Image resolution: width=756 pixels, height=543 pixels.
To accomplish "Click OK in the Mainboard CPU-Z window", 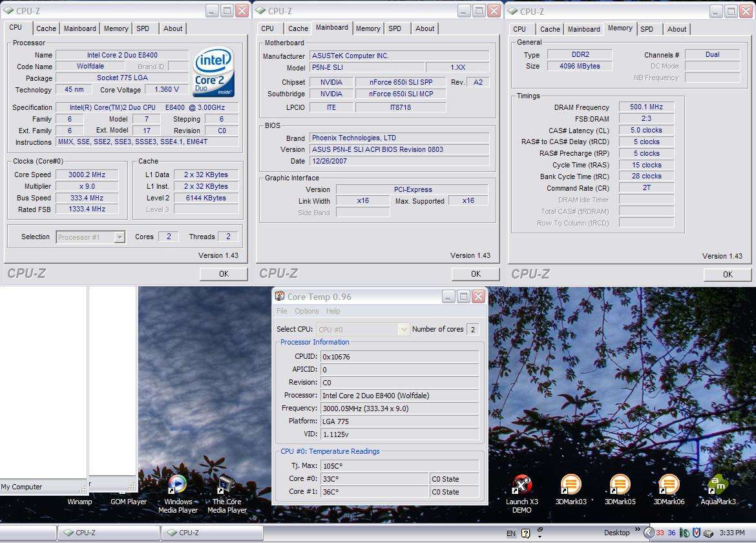I will tap(476, 274).
